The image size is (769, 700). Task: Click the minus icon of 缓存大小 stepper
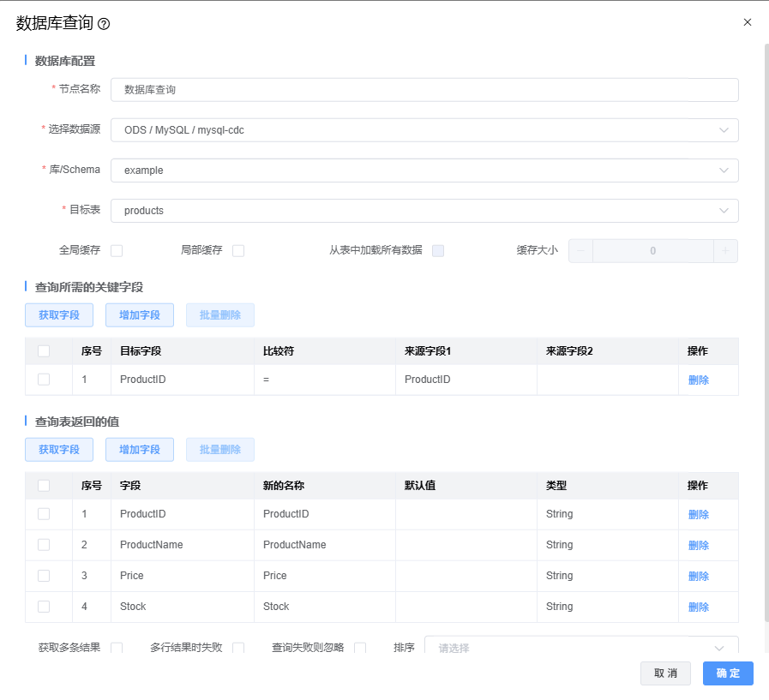pyautogui.click(x=580, y=251)
